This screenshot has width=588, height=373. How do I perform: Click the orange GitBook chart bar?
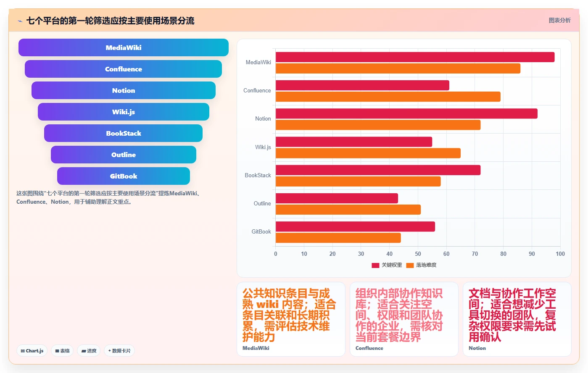point(338,238)
